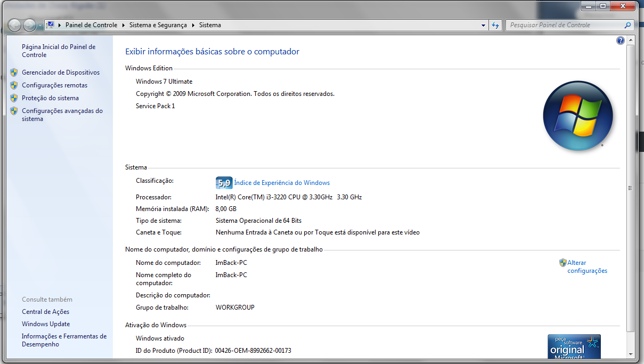The height and width of the screenshot is (364, 644).
Task: Click shield icon beside Alterar configurações
Action: pyautogui.click(x=563, y=263)
